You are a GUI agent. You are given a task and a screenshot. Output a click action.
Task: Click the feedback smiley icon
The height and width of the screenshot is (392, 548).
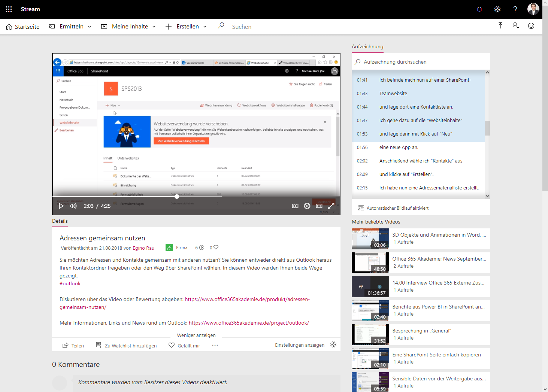(x=531, y=26)
